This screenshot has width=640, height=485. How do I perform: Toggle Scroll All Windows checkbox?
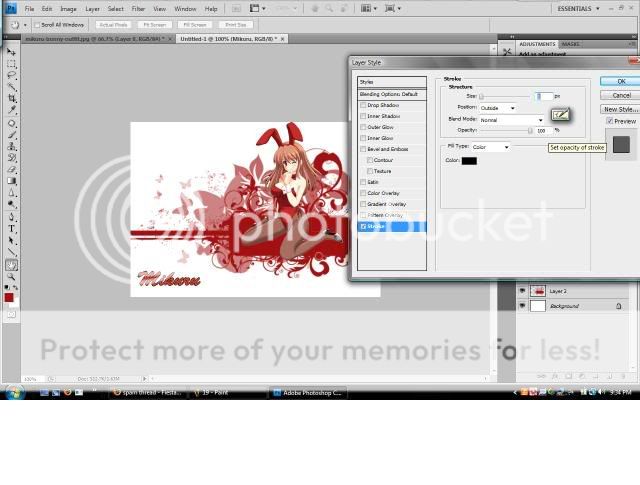tap(37, 25)
